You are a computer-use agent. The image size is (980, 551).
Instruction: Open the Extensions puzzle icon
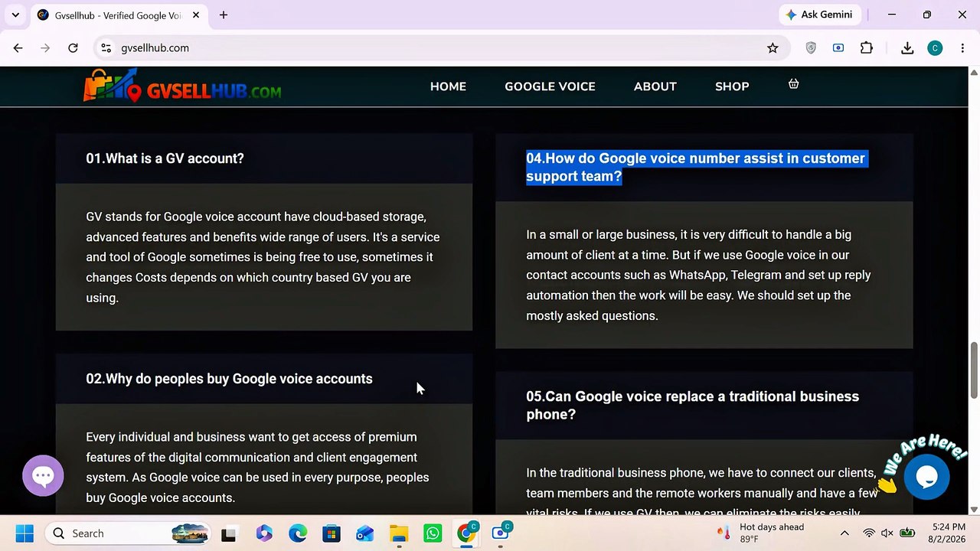866,47
